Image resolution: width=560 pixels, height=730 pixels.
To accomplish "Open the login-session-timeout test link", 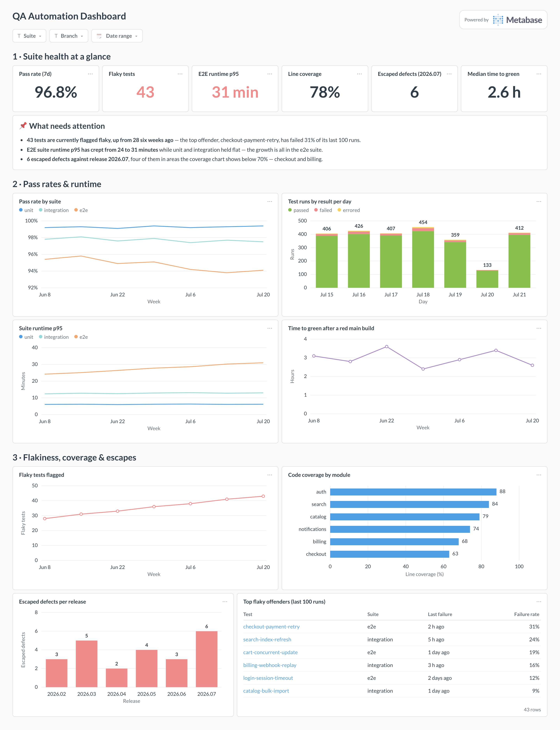I will pos(268,678).
